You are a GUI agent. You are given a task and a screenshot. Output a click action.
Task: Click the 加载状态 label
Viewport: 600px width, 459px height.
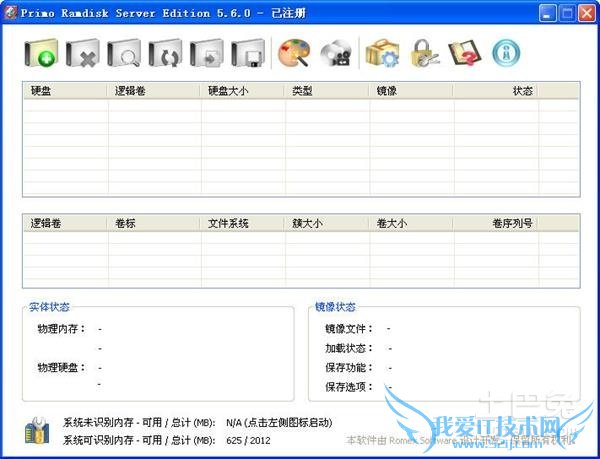coord(349,348)
